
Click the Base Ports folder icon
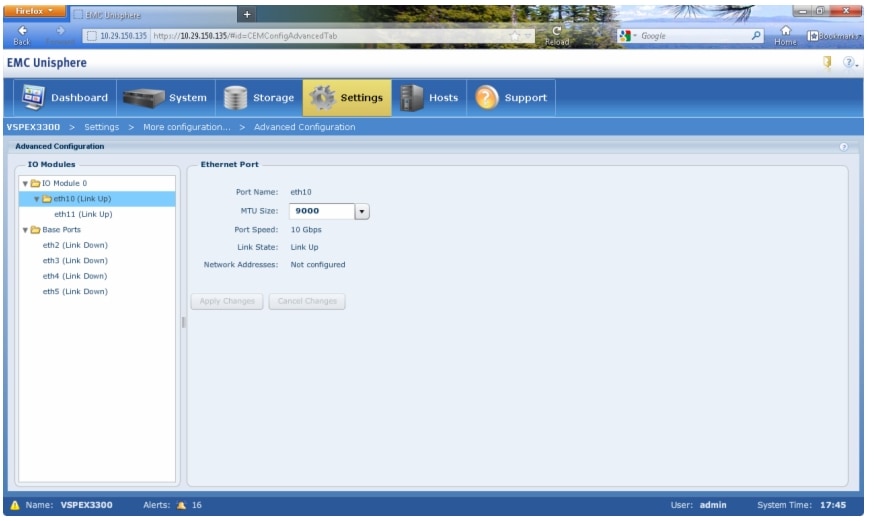pos(35,231)
